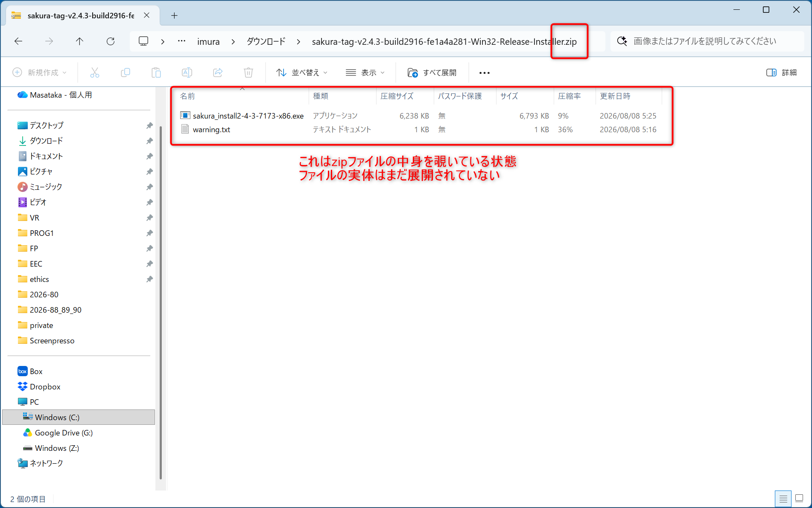This screenshot has width=812, height=508.
Task: Click the Rename icon in toolbar
Action: point(187,73)
